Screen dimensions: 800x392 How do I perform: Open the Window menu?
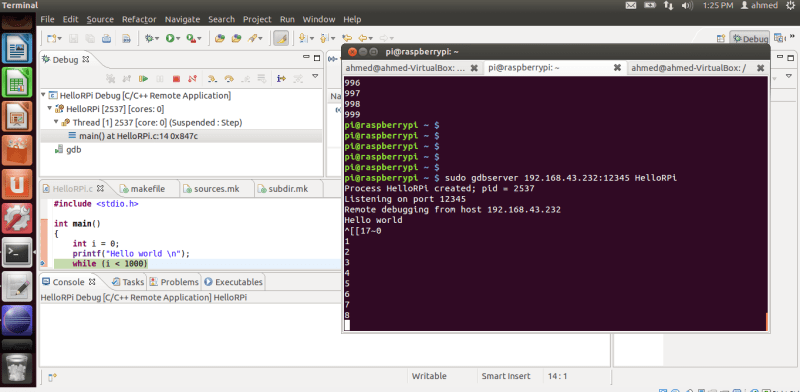(319, 19)
